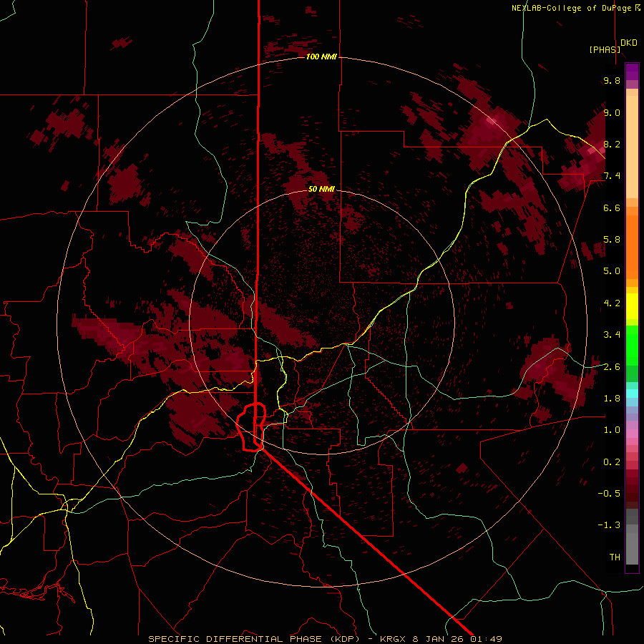Click the TH label on color scale
Image resolution: width=644 pixels, height=644 pixels.
[615, 557]
